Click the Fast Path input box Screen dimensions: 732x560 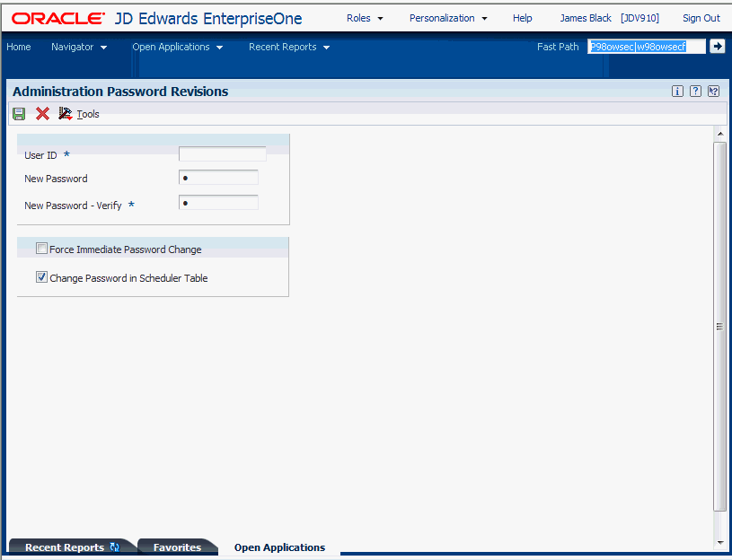click(x=646, y=46)
